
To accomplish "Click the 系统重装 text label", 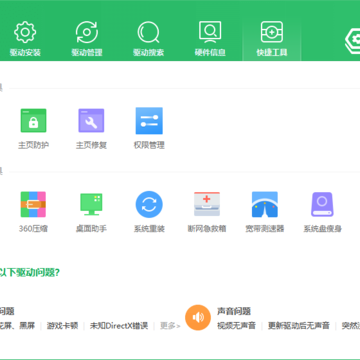I will [x=149, y=229].
